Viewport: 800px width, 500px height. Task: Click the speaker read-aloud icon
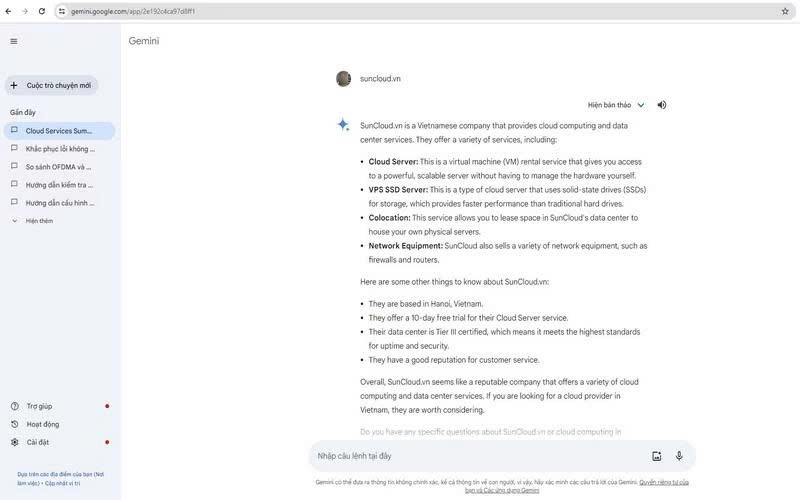[x=662, y=105]
